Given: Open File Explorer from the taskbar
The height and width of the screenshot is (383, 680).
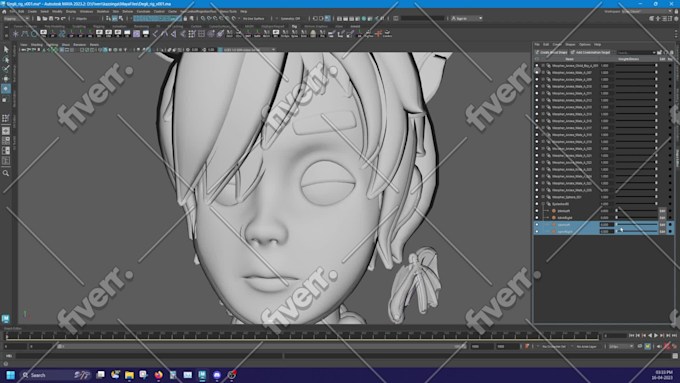Looking at the screenshot, I should pos(129,375).
